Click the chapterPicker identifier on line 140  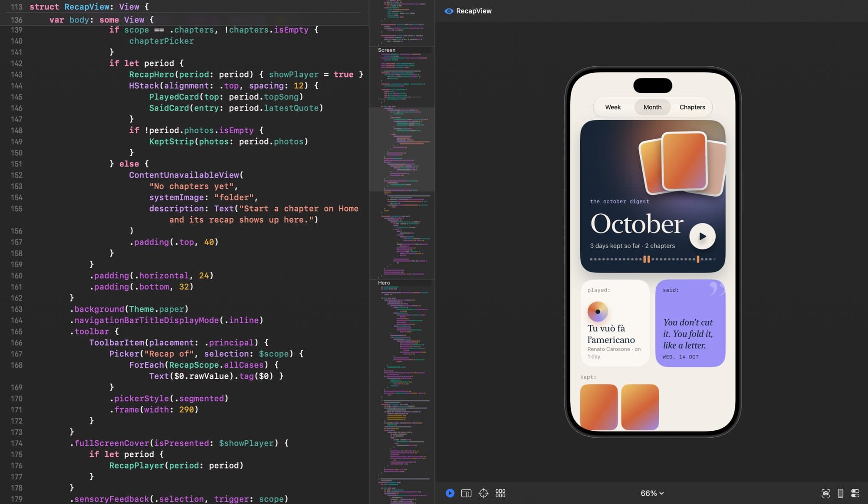pos(161,41)
